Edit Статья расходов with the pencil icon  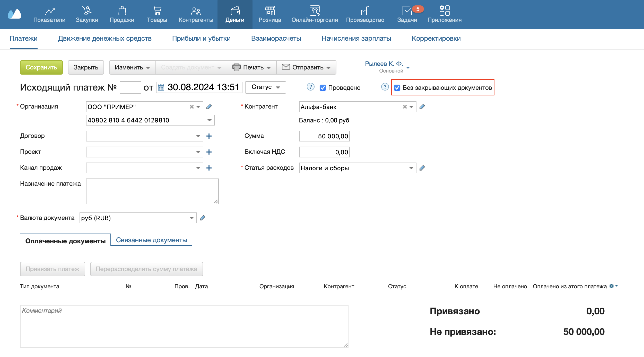422,168
